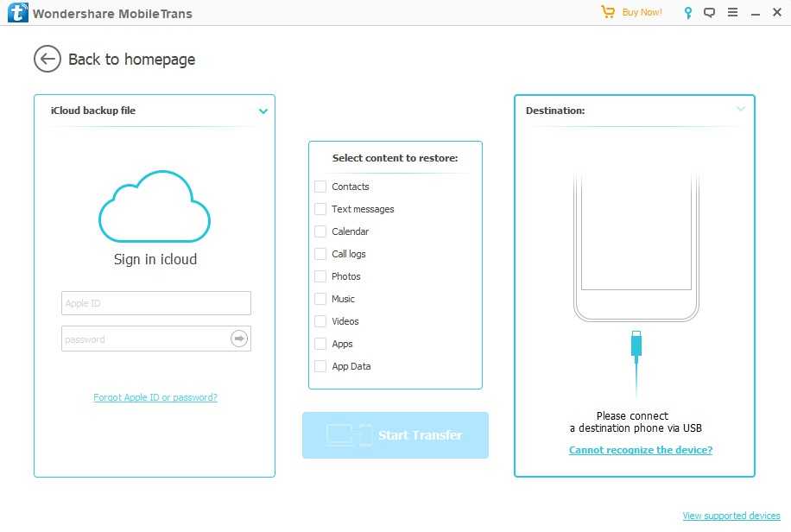Click the shopping cart icon

pyautogui.click(x=608, y=12)
